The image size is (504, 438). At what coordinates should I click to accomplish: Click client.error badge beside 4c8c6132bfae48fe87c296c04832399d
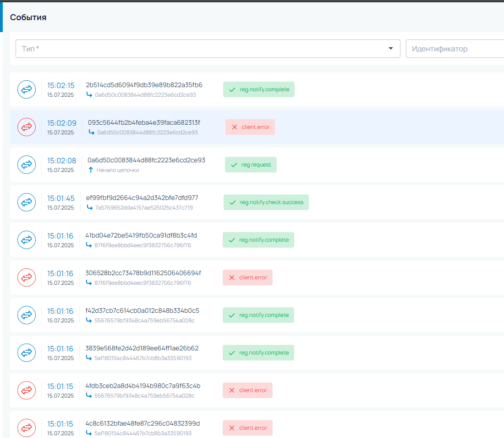click(247, 428)
